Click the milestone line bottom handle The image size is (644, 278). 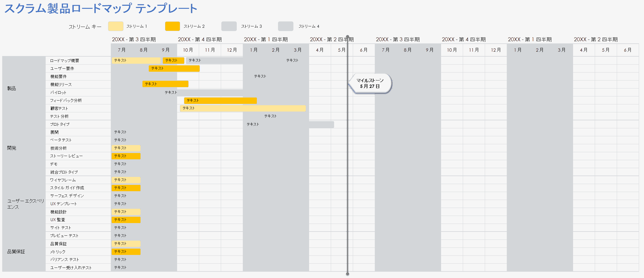point(348,274)
